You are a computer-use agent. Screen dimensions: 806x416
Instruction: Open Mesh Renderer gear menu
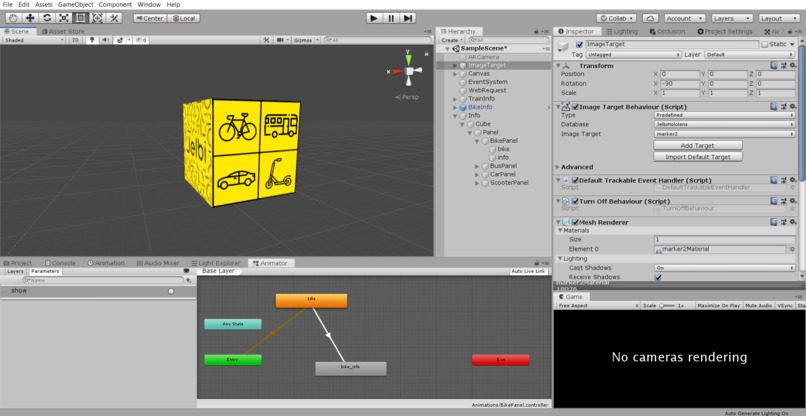point(793,222)
